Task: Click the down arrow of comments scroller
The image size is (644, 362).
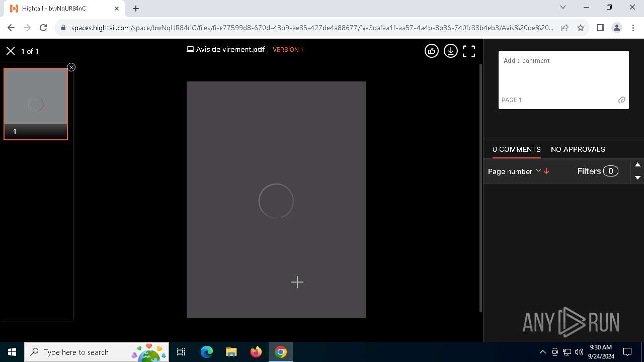Action: click(637, 177)
